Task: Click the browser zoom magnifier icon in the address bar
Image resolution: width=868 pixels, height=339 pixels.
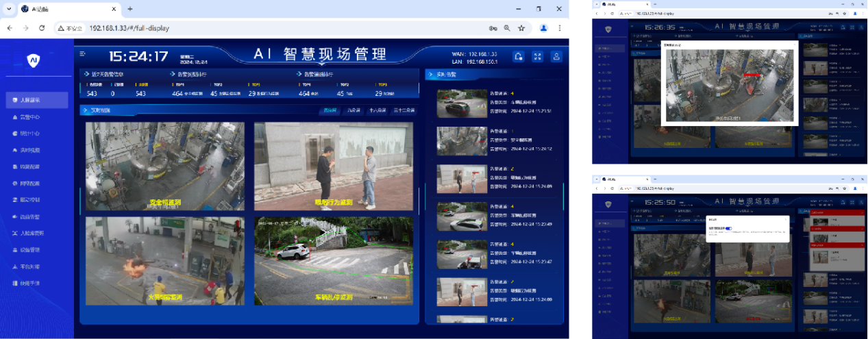Action: [507, 28]
